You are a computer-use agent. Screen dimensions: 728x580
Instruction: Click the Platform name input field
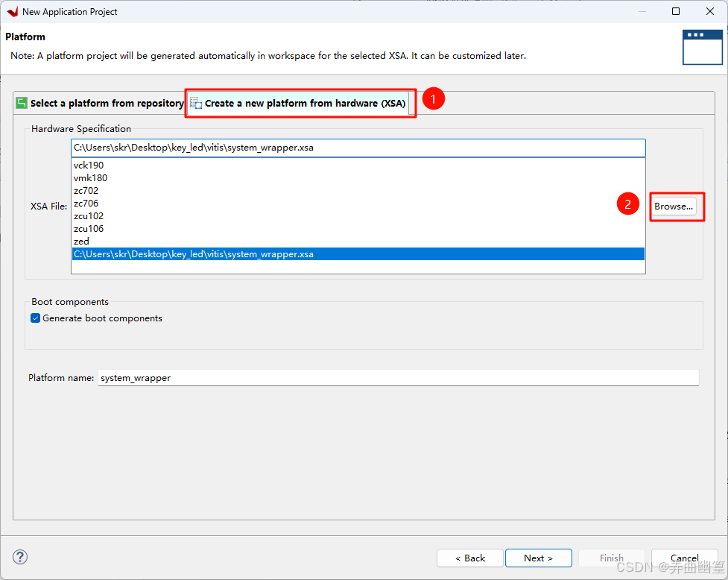[x=398, y=378]
